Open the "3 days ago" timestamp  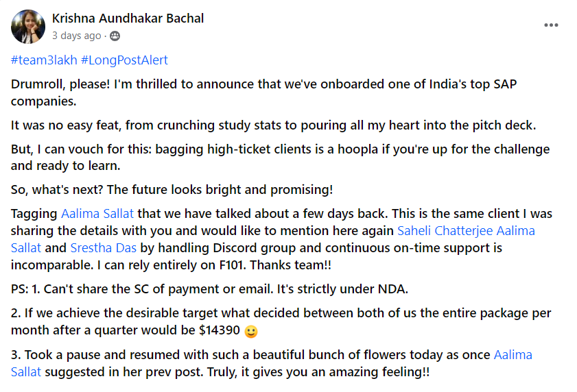point(76,36)
